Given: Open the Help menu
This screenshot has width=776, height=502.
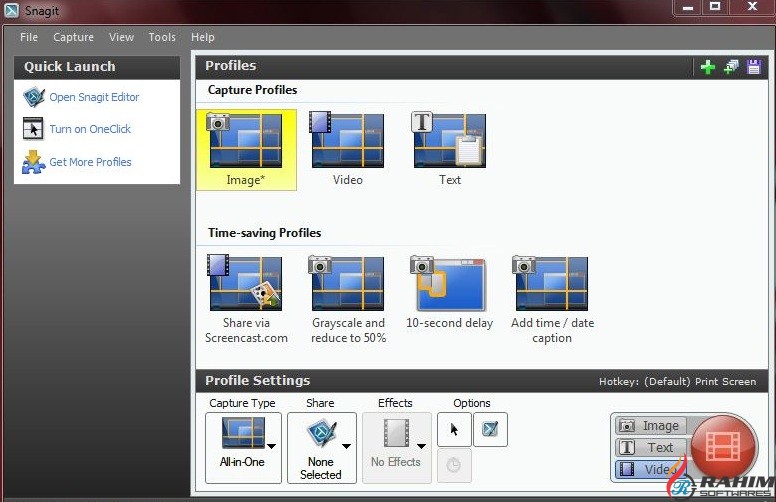Looking at the screenshot, I should [202, 37].
